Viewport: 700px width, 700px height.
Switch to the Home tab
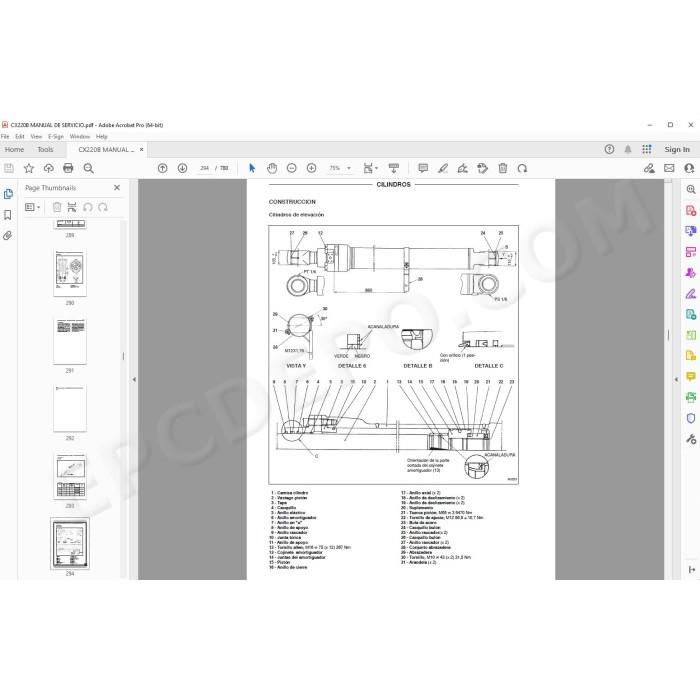(x=14, y=150)
